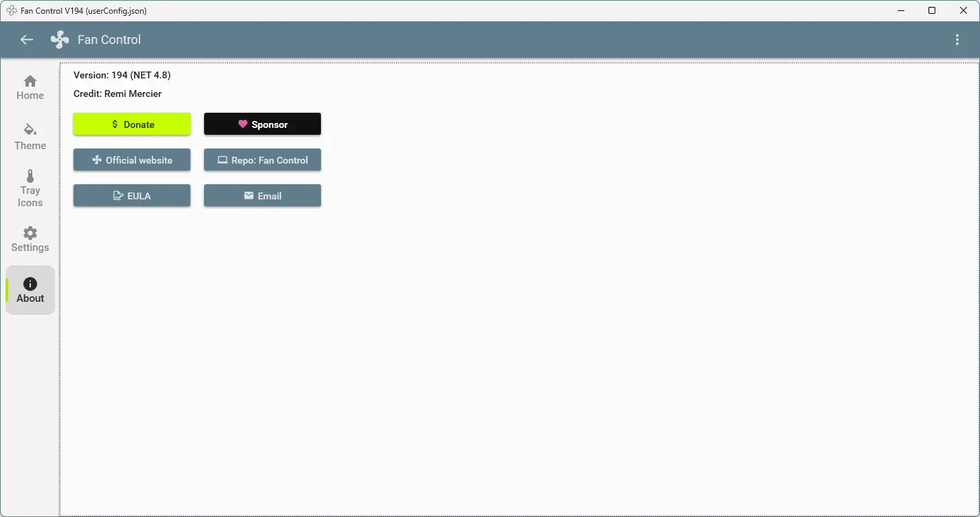Viewport: 980px width, 517px height.
Task: Maximize the Fan Control window
Action: coord(932,10)
